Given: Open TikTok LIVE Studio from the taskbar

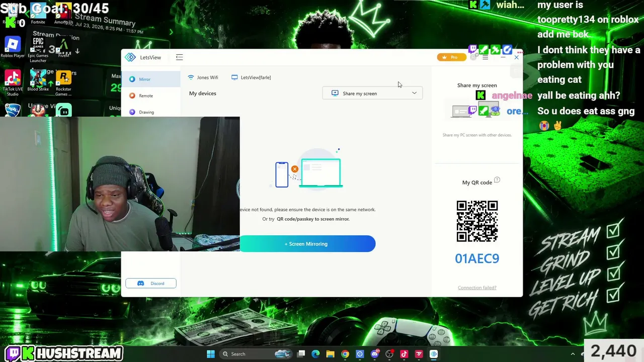Looking at the screenshot, I should click(404, 354).
